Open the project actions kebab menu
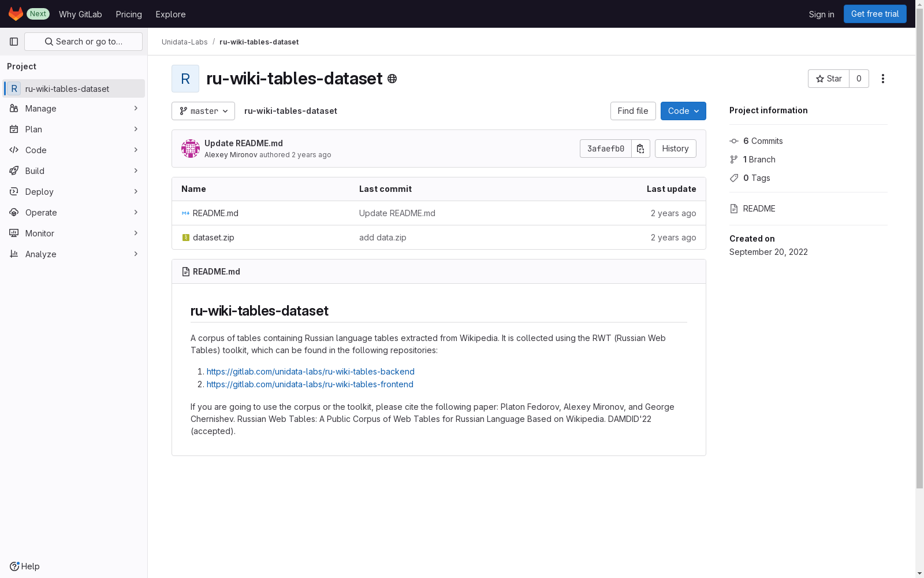The image size is (924, 578). coord(883,79)
